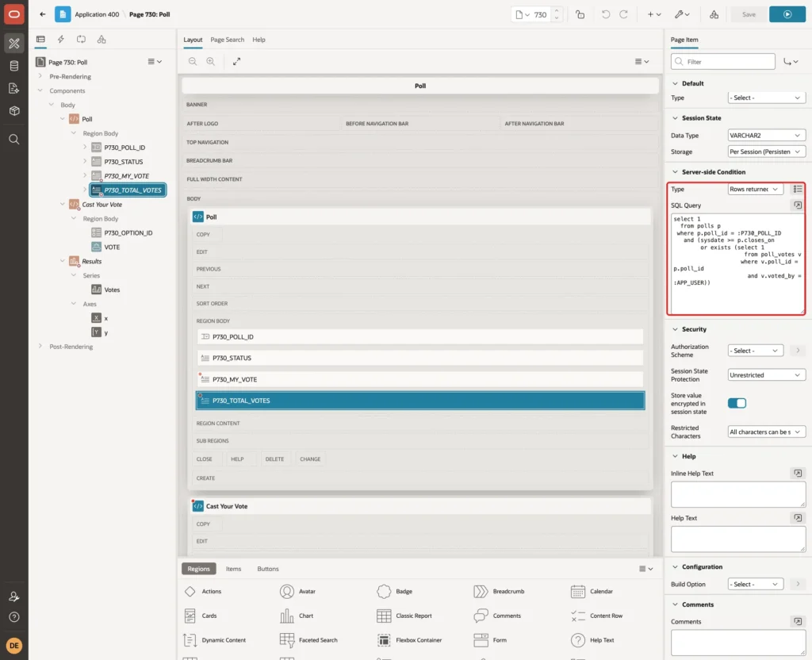Select P730_POLL_ID in the tree
812x660 pixels.
point(124,148)
